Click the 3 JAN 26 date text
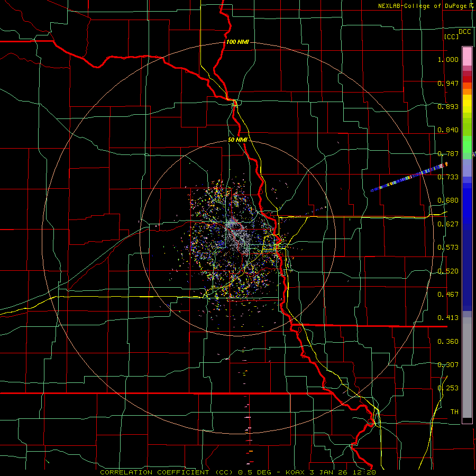 pyautogui.click(x=329, y=472)
